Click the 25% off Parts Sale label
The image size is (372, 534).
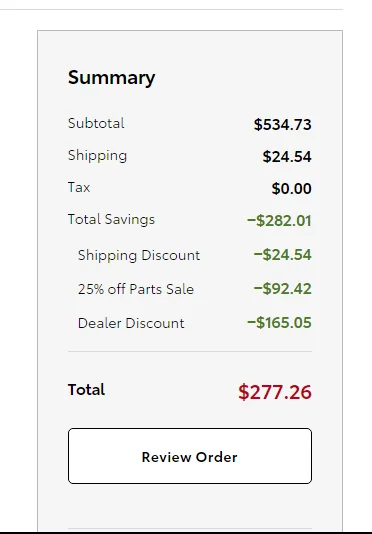(136, 289)
